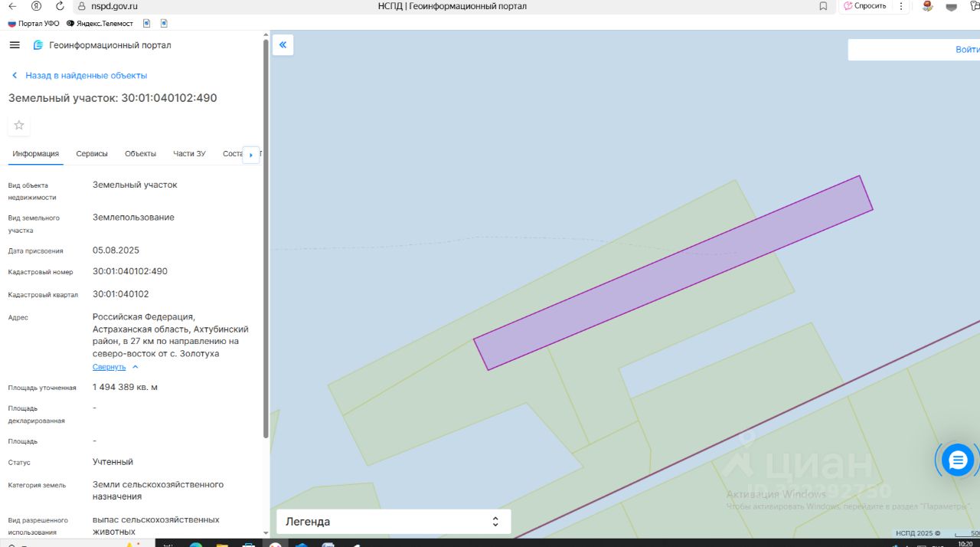Click the Земли сельскохозяйственного назначения text
Viewport: 980px width, 547px height.
(158, 490)
